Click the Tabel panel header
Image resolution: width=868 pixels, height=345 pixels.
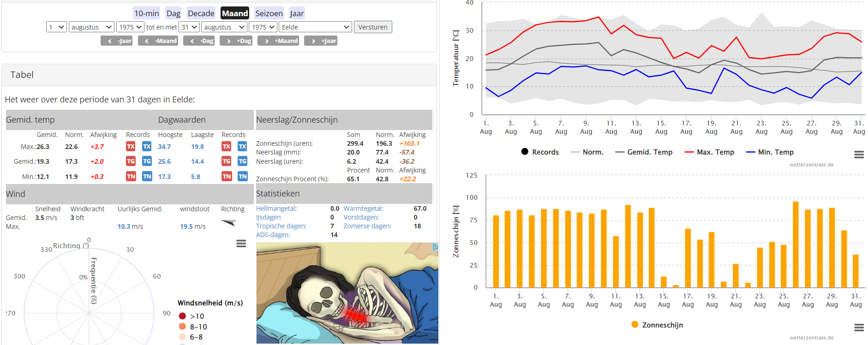tap(219, 75)
